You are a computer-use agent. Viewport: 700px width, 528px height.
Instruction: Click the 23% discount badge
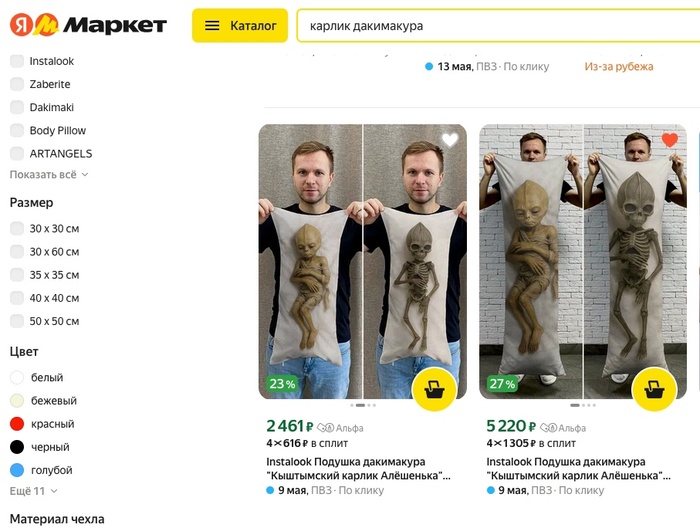[x=282, y=384]
